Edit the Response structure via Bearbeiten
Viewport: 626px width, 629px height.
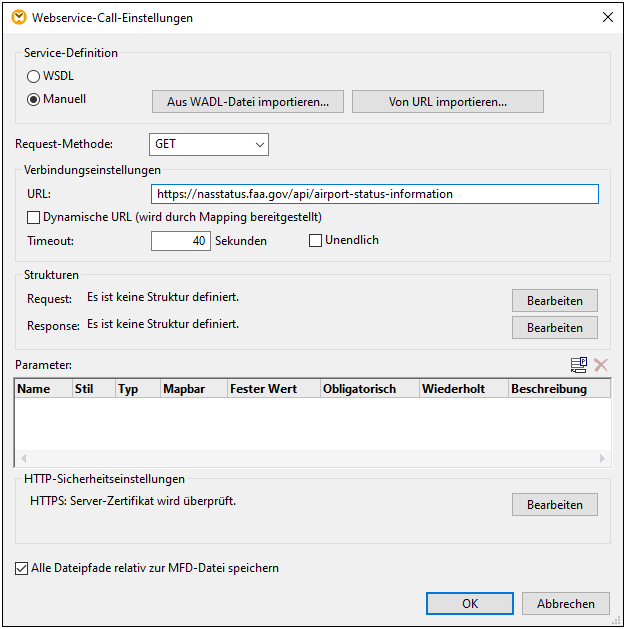(x=555, y=327)
